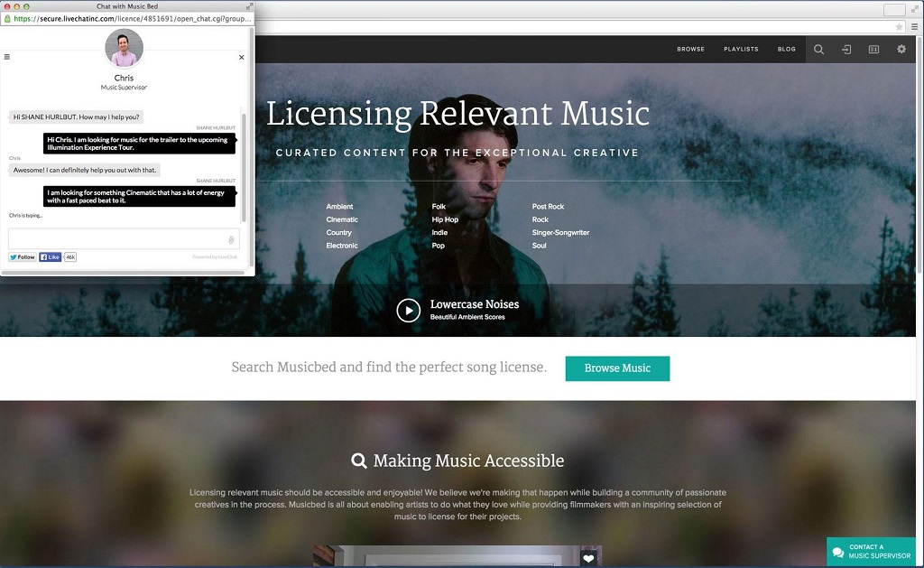This screenshot has width=924, height=568.
Task: Click the Browse Music button
Action: click(x=617, y=368)
